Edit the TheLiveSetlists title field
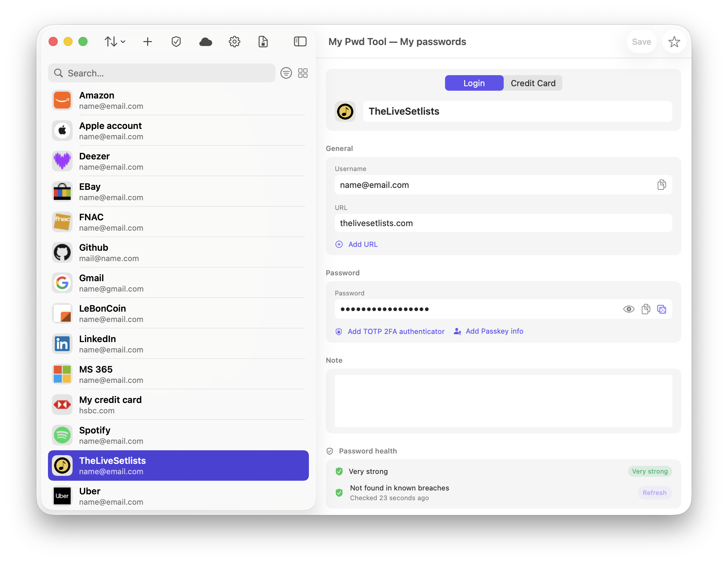The width and height of the screenshot is (728, 563). [517, 111]
